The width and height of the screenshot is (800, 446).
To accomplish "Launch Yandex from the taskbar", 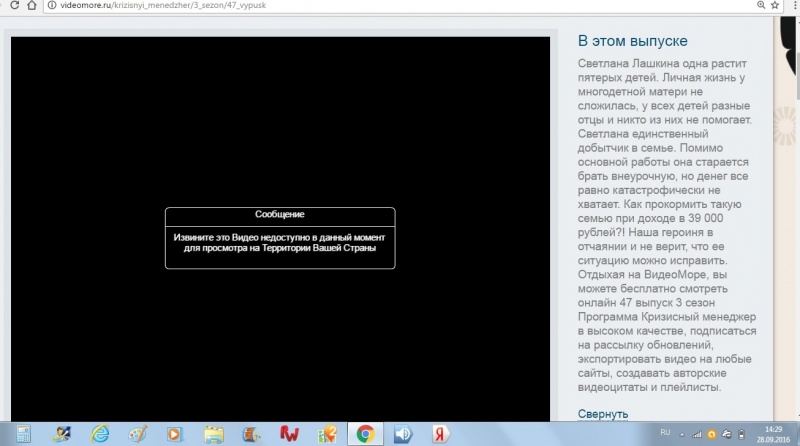I will (x=440, y=434).
